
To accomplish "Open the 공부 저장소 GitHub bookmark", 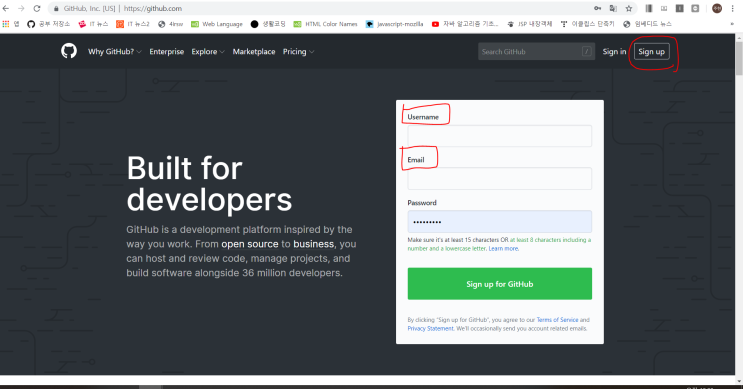I will coord(48,24).
